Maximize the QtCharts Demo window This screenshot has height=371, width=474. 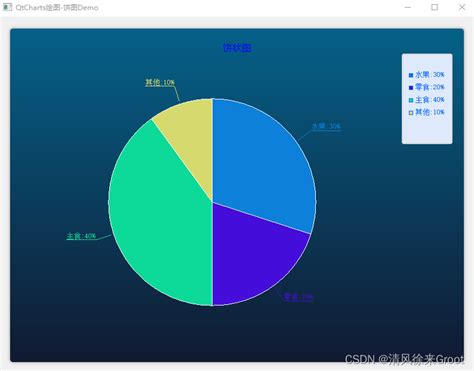tap(435, 7)
